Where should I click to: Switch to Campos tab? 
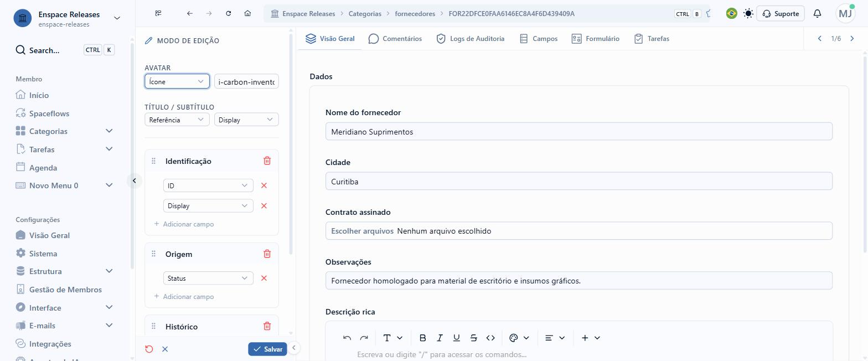coord(539,39)
